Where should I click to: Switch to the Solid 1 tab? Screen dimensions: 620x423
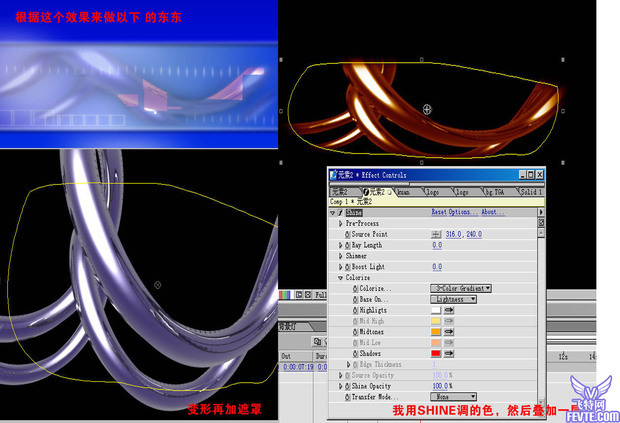coord(530,191)
